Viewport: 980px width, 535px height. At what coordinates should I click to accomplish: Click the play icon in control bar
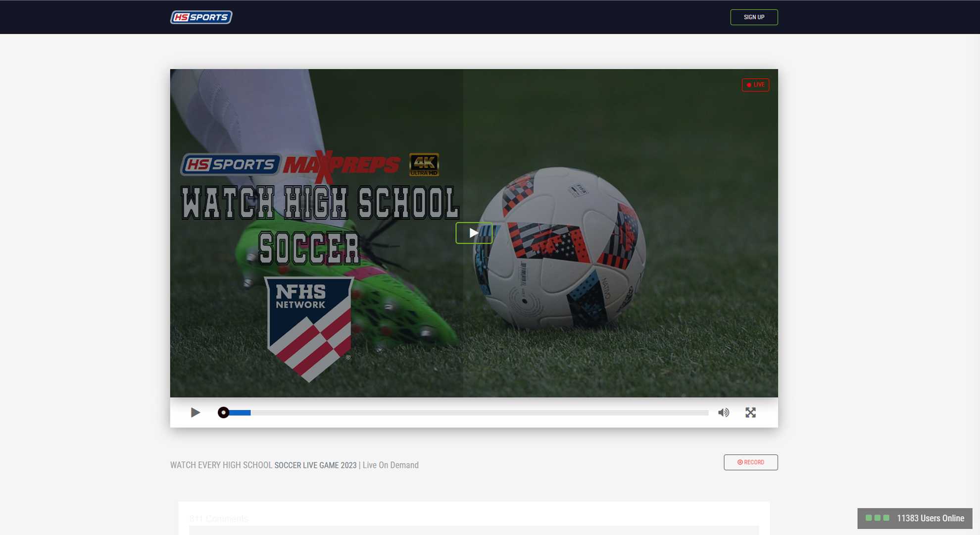pyautogui.click(x=196, y=413)
